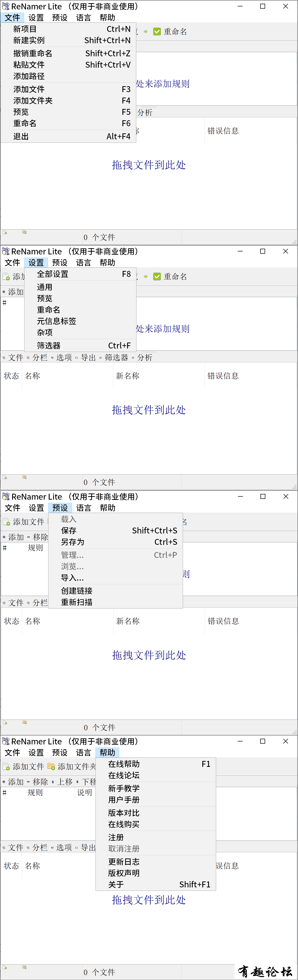
Task: Choose 添加路径 in the 文件 menu
Action: (69, 76)
